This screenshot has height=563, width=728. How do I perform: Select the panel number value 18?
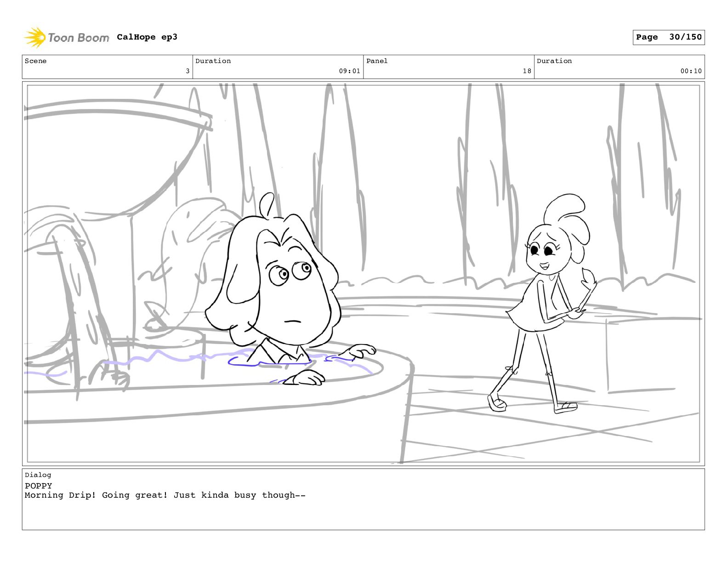click(527, 71)
